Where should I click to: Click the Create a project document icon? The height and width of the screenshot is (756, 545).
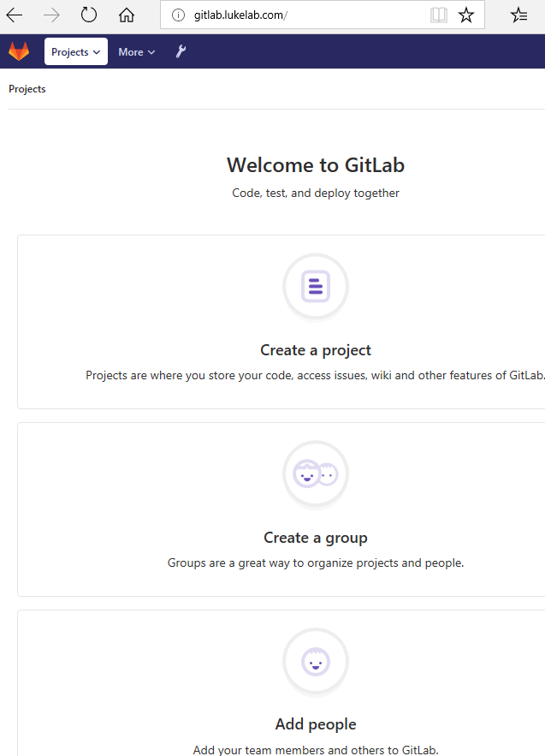click(316, 287)
